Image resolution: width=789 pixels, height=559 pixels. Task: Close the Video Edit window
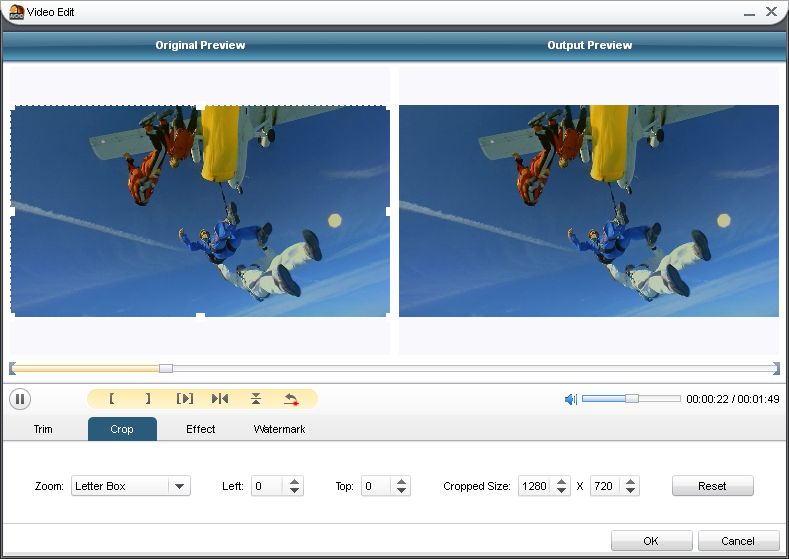click(x=771, y=11)
